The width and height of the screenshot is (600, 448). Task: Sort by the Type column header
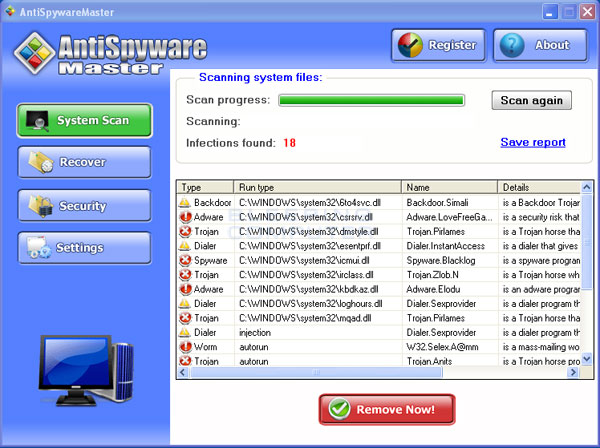coord(205,187)
